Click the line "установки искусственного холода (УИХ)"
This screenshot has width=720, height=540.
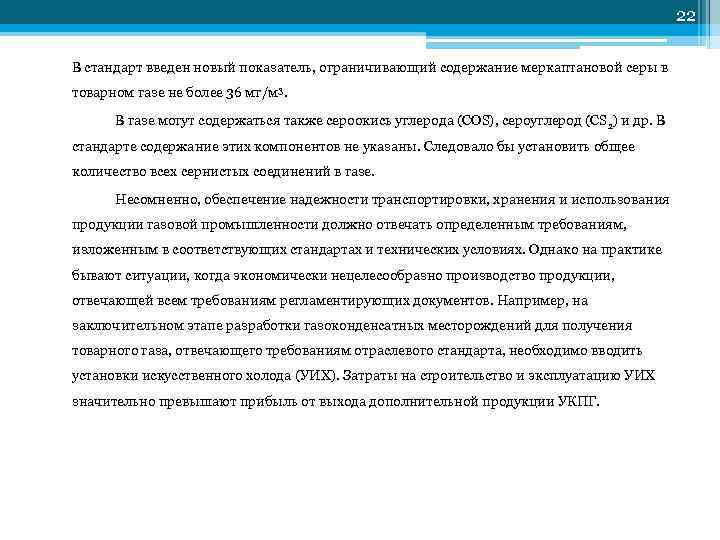pyautogui.click(x=364, y=376)
